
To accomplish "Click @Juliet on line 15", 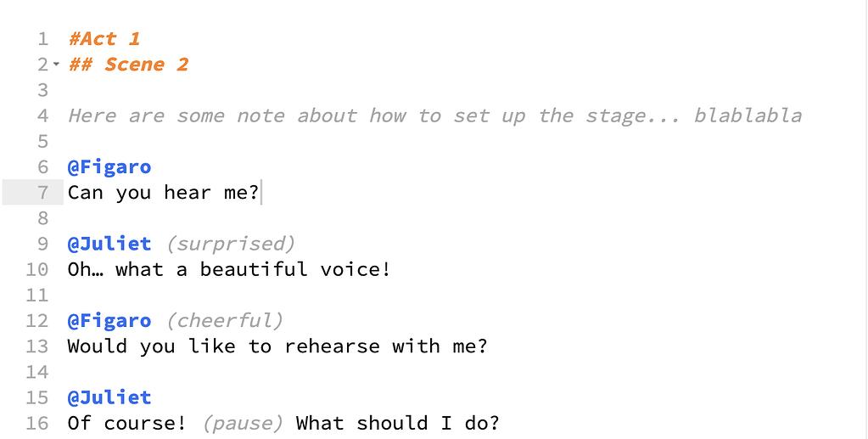I will click(109, 397).
